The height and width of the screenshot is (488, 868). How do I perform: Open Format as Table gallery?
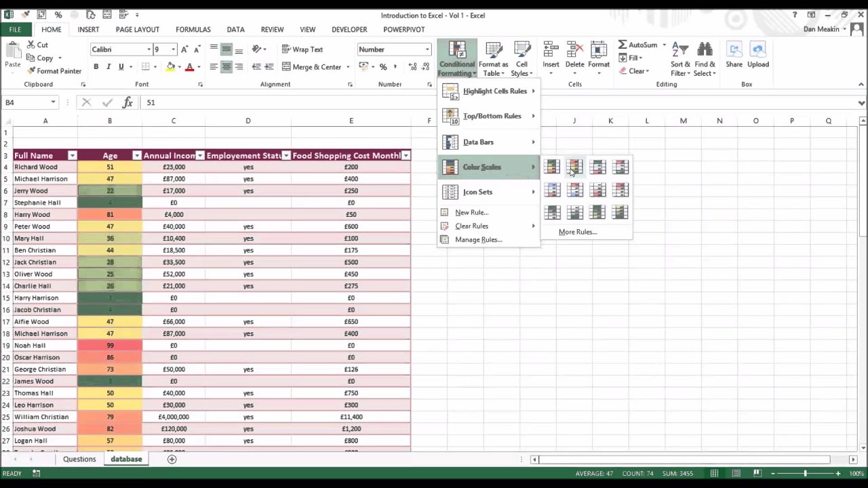click(x=494, y=59)
